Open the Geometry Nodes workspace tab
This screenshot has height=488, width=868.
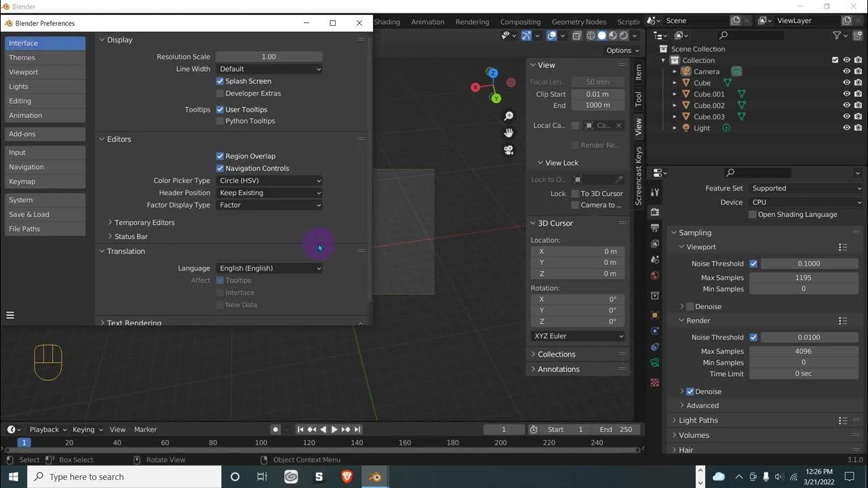pos(578,22)
